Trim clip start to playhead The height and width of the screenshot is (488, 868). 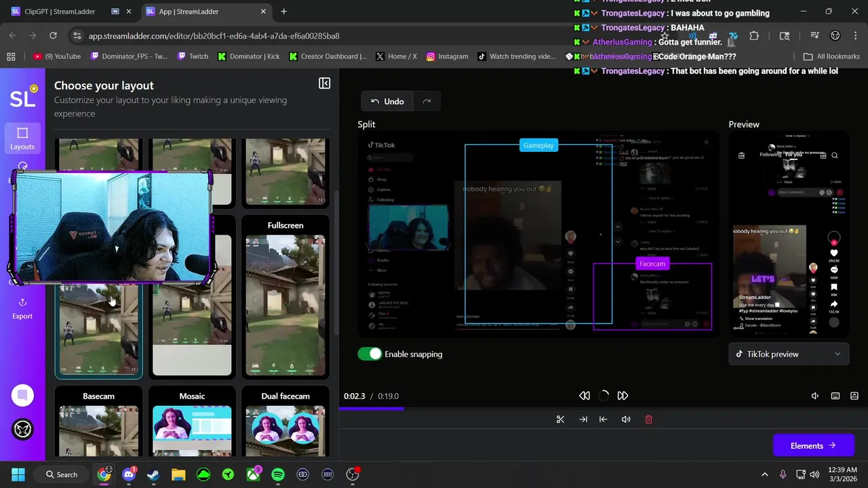pyautogui.click(x=603, y=420)
